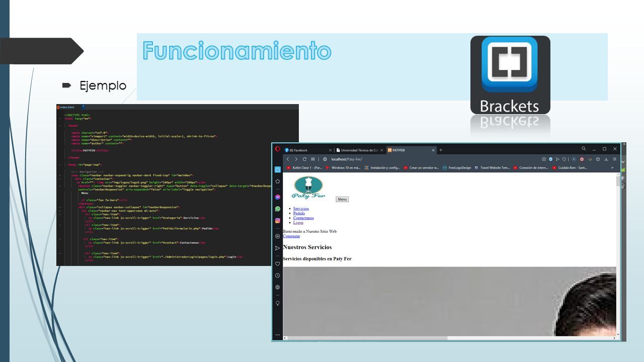Collapse the head tag fold marker in Brackets
The width and height of the screenshot is (644, 362).
pyautogui.click(x=60, y=126)
